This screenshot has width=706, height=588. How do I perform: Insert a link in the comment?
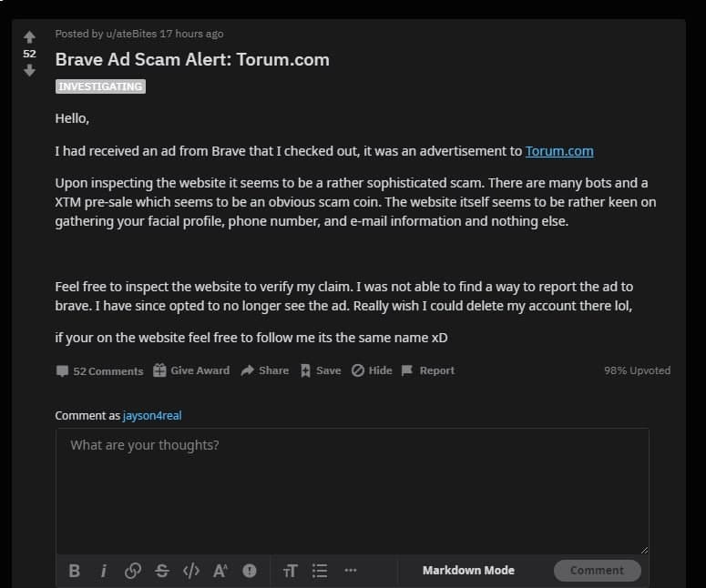[133, 571]
